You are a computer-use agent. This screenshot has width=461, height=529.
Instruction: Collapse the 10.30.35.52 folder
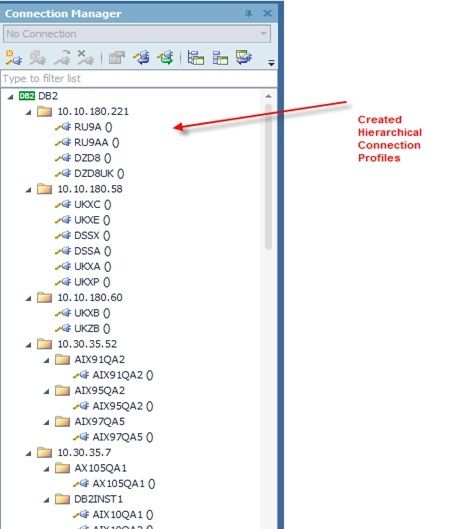28,345
